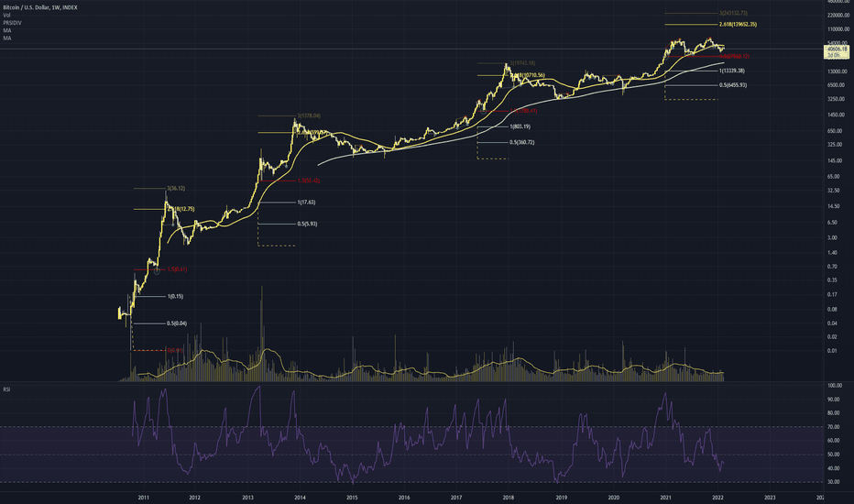This screenshot has width=854, height=504.
Task: Select the RSI pane label
Action: point(6,389)
